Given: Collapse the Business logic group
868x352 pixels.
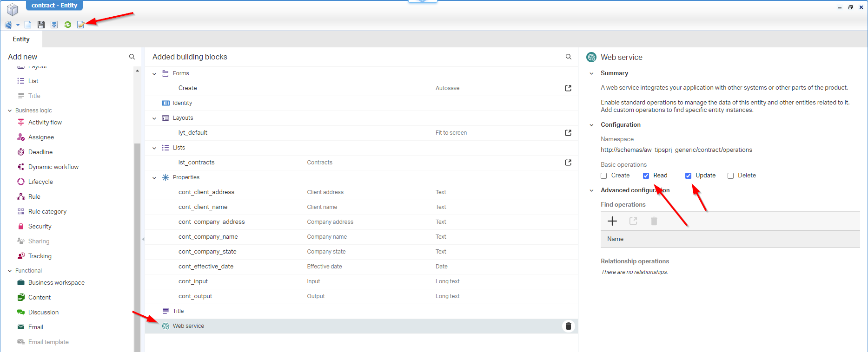Looking at the screenshot, I should point(10,111).
